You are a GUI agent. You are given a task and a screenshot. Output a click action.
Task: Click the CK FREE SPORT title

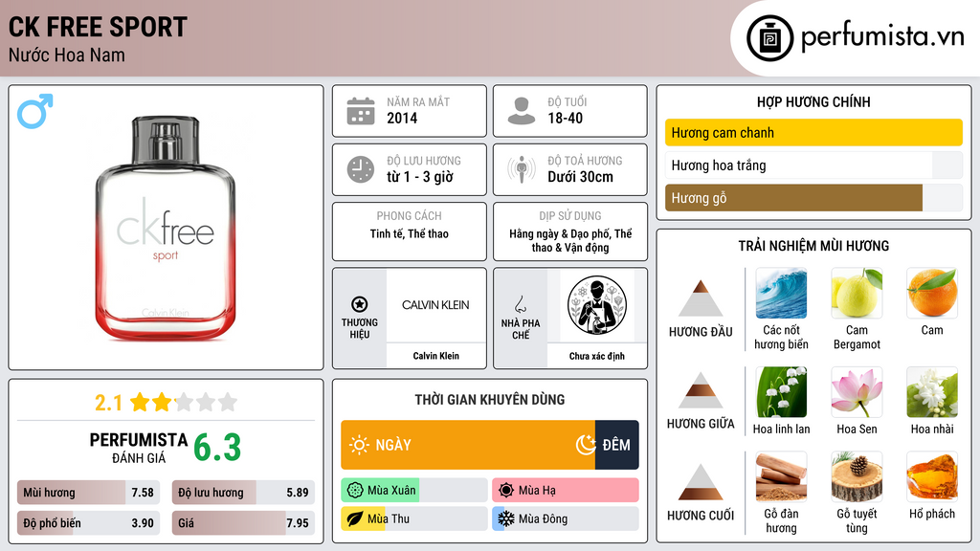point(99,27)
